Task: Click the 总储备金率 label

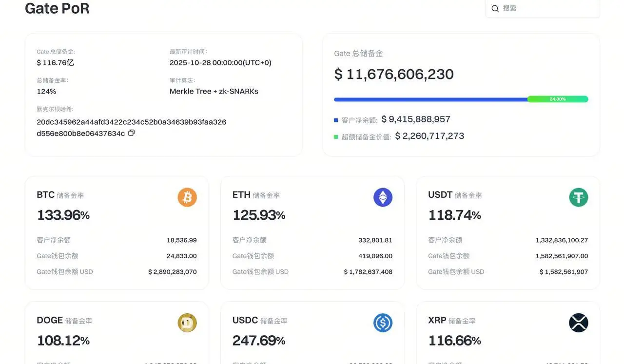Action: [x=52, y=80]
